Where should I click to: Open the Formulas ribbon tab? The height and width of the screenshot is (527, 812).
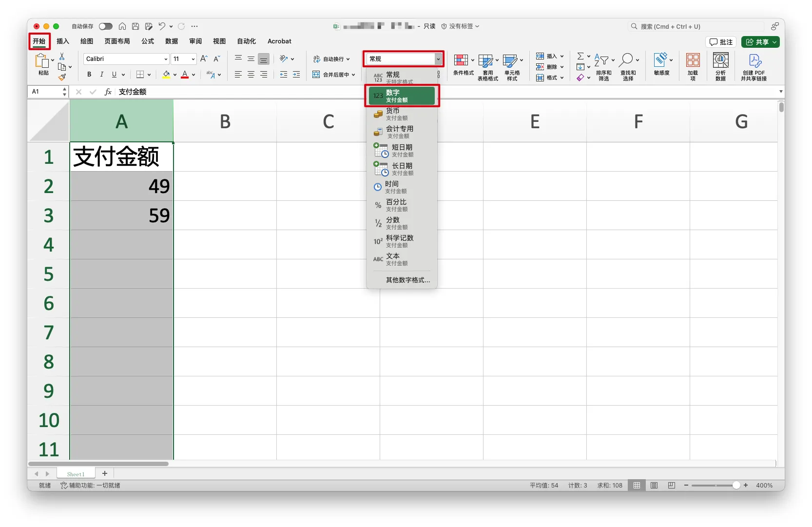148,41
